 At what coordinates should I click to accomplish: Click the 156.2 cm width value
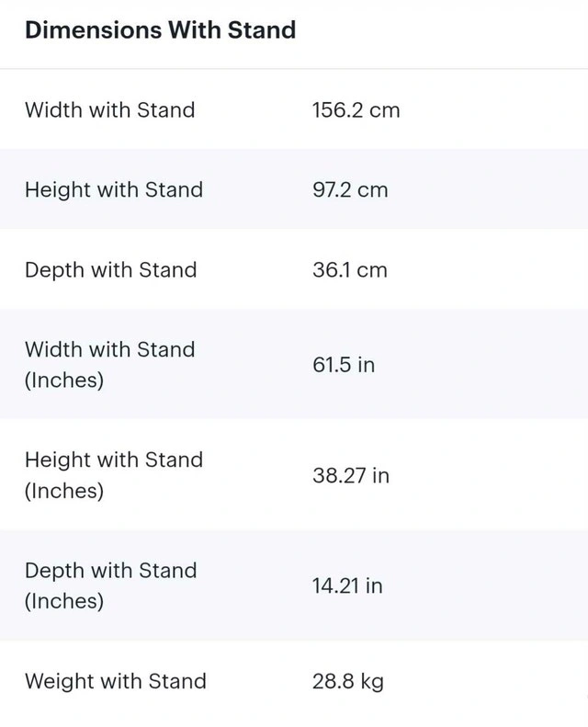click(356, 110)
